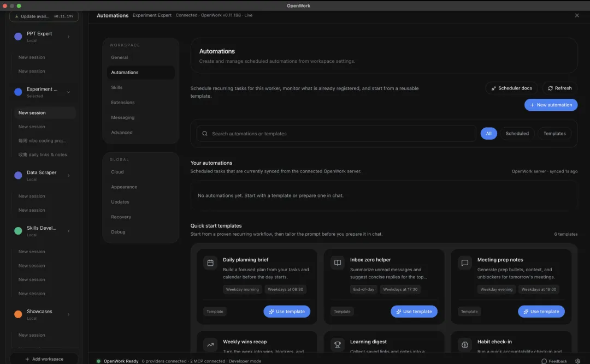The width and height of the screenshot is (590, 364).
Task: Create a New automation
Action: (551, 105)
